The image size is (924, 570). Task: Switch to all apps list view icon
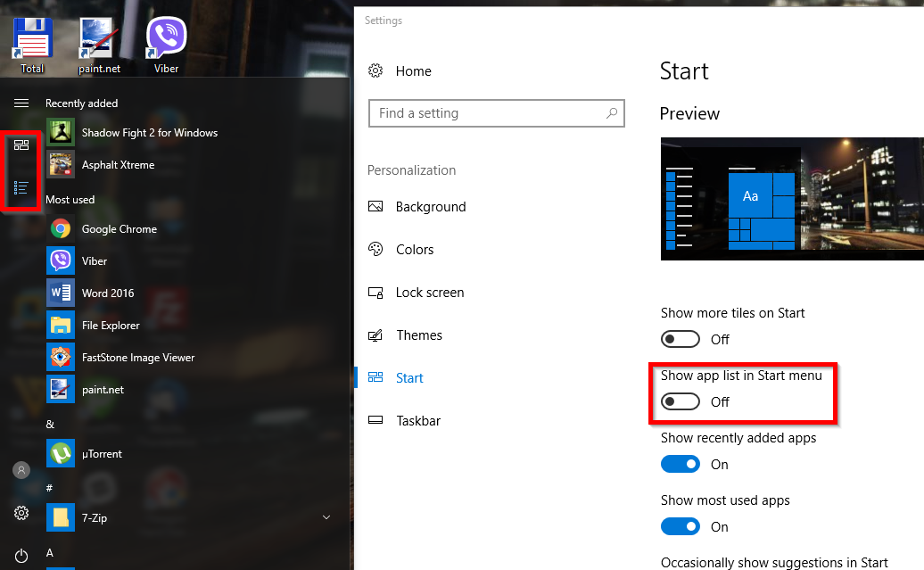[21, 187]
